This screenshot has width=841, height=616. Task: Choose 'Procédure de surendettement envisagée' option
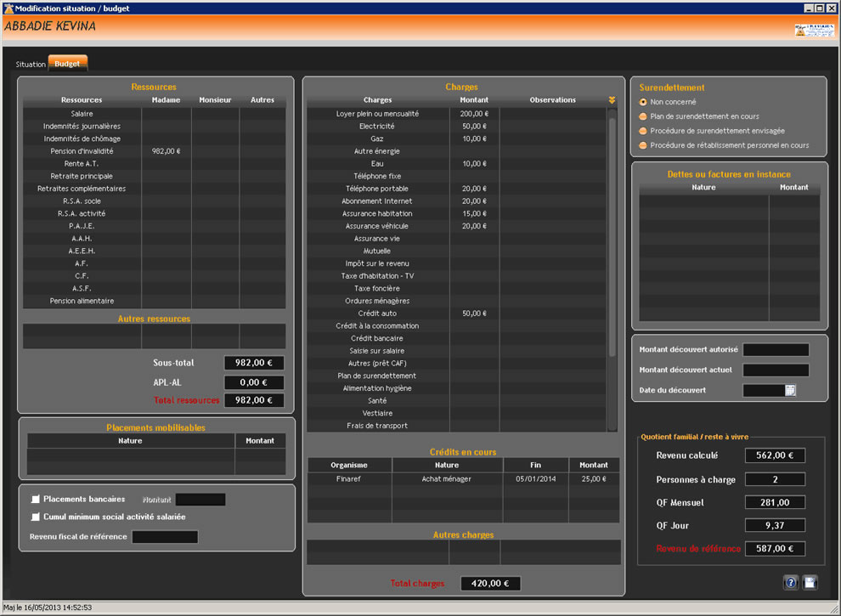[x=643, y=131]
